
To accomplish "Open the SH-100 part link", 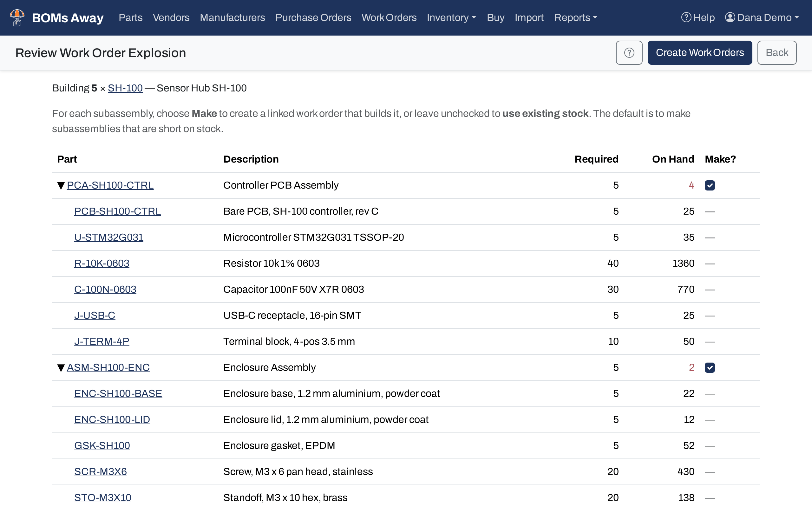I will (x=125, y=88).
